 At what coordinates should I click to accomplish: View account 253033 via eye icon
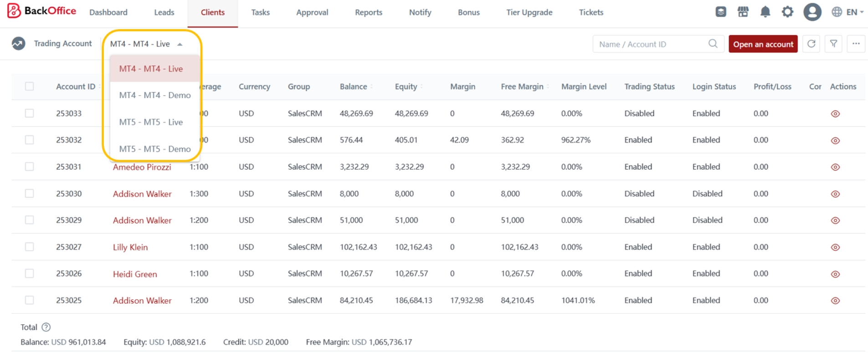[x=835, y=114]
